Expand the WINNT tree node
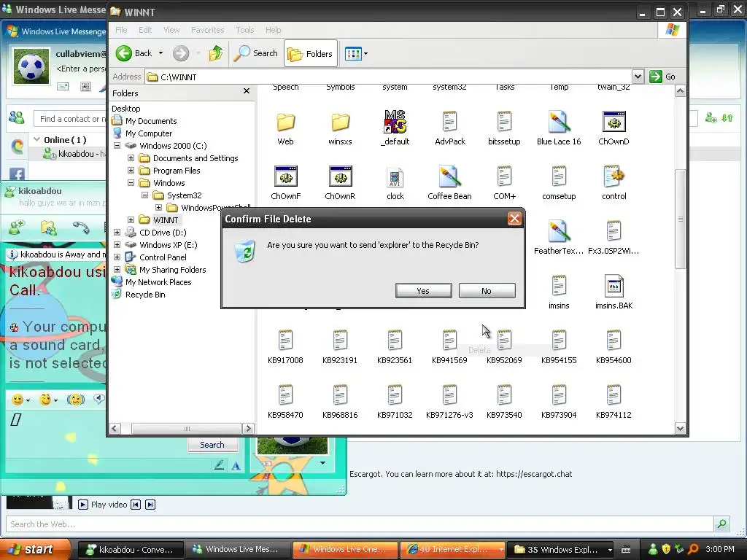This screenshot has width=747, height=560. pyautogui.click(x=131, y=220)
